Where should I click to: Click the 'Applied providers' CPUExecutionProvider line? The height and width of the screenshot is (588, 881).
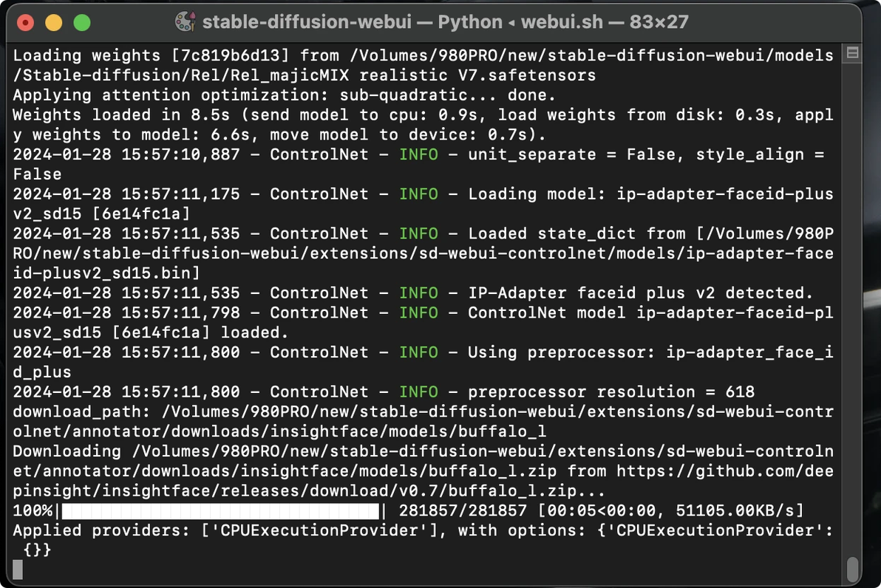(x=423, y=530)
